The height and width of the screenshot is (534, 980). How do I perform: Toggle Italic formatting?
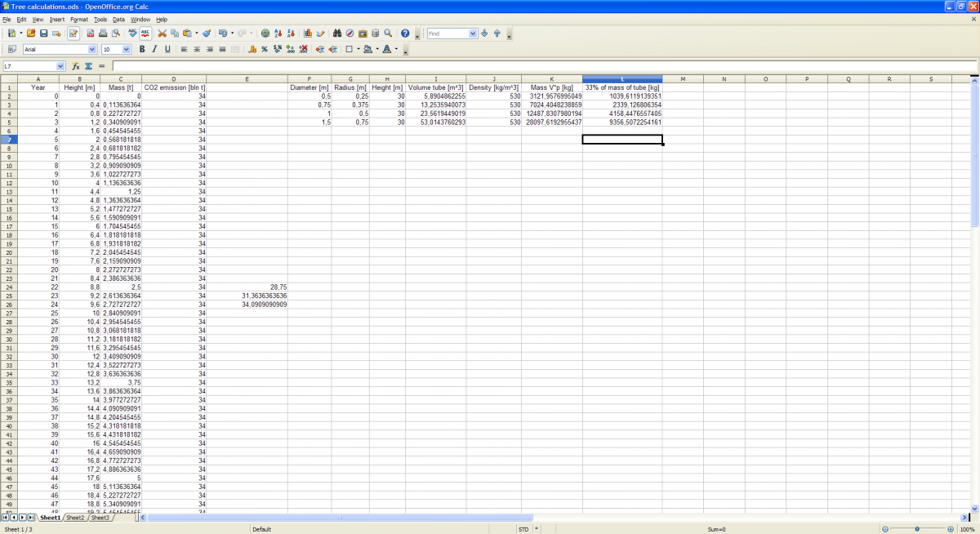[154, 50]
